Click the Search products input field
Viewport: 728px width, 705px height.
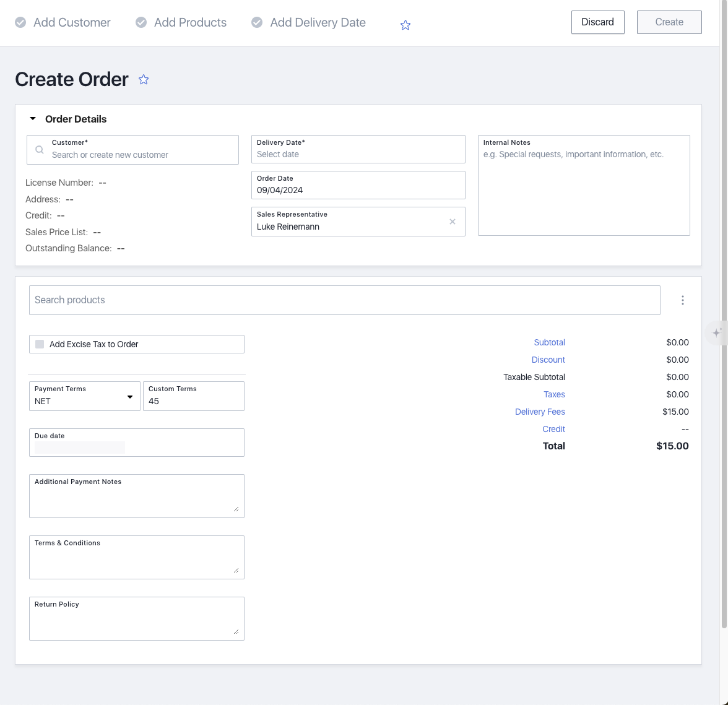click(344, 300)
